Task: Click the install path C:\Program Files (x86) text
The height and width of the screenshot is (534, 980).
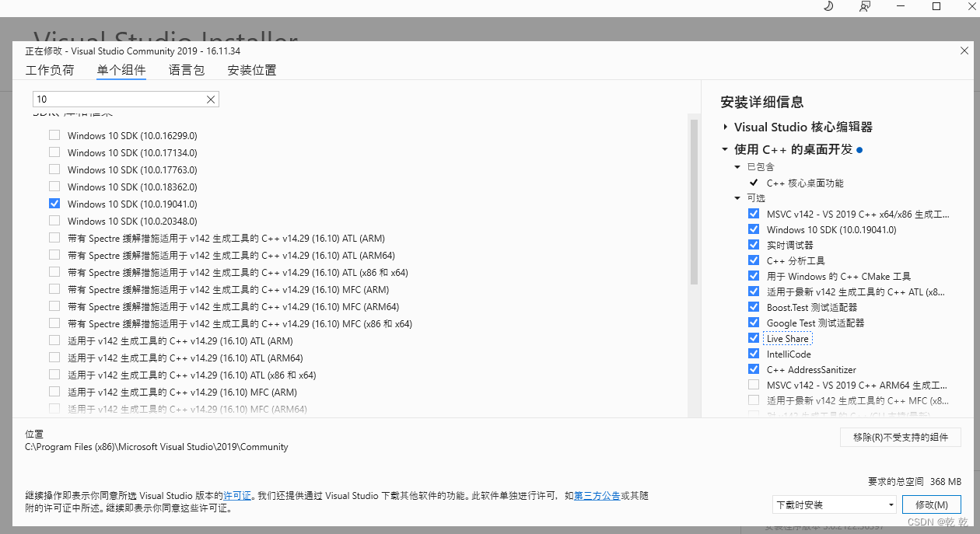Action: 156,447
